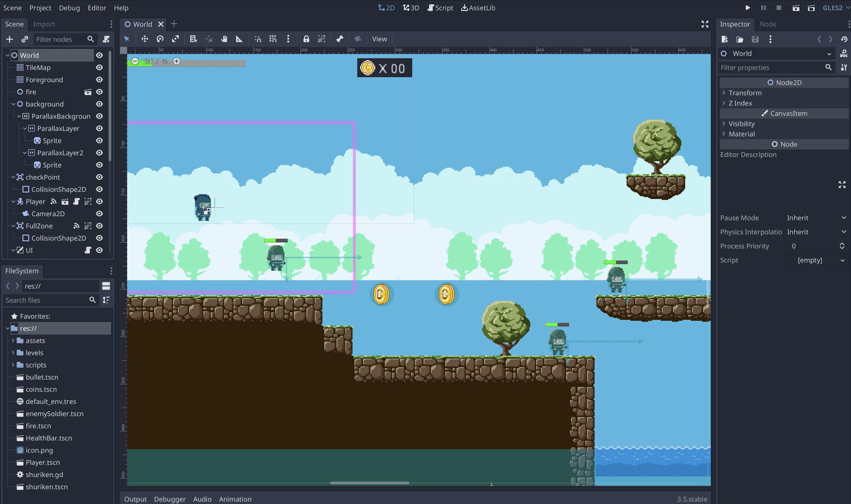Focus the Filter nodes search field
Image resolution: width=851 pixels, height=504 pixels.
(x=65, y=39)
